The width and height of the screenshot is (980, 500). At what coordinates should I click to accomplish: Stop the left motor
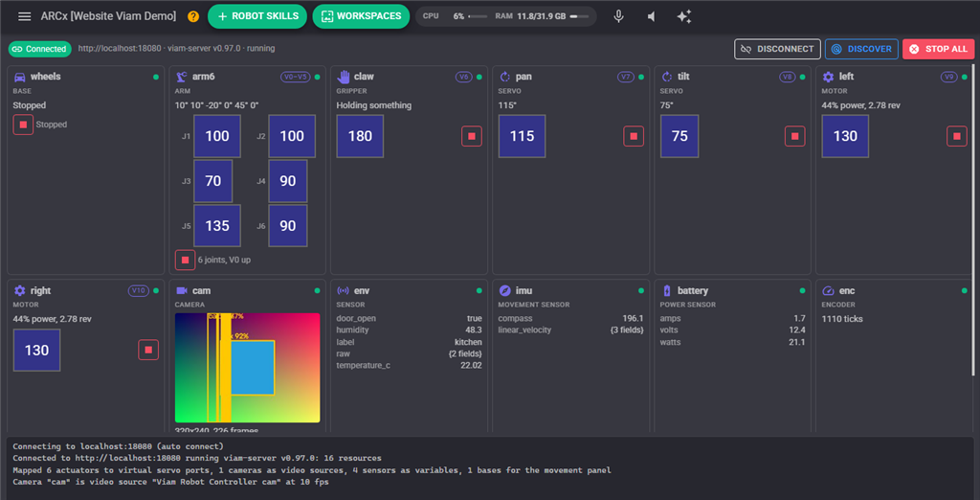pos(957,136)
